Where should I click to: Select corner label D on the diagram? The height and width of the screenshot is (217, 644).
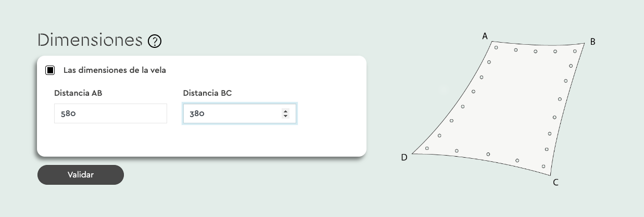pyautogui.click(x=404, y=158)
